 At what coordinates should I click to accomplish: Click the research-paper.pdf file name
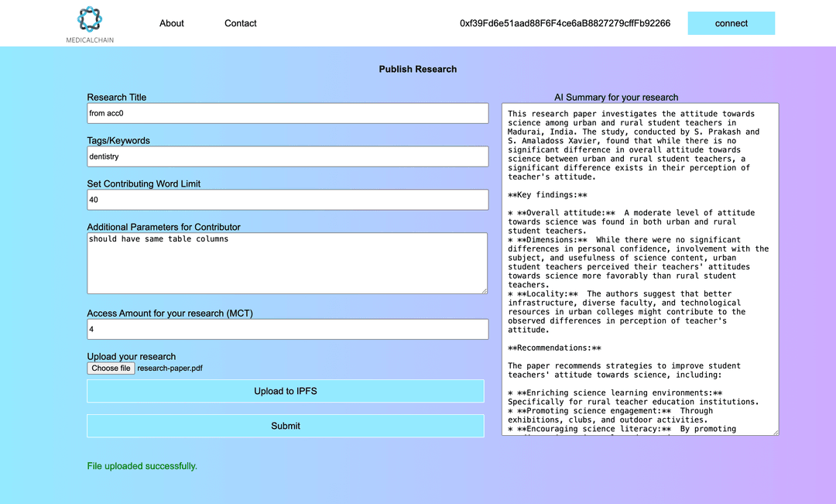170,369
